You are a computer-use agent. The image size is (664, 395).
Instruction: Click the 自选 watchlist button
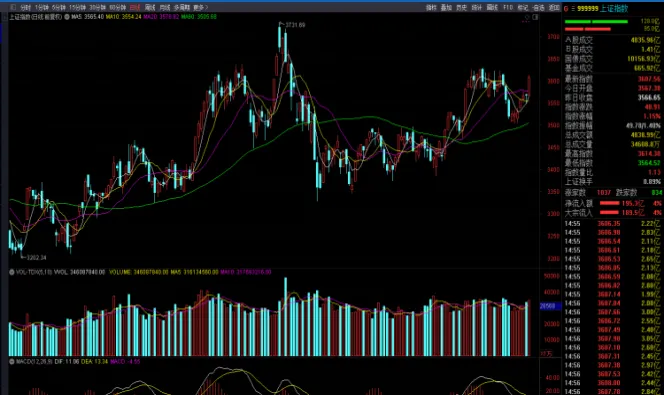point(538,8)
